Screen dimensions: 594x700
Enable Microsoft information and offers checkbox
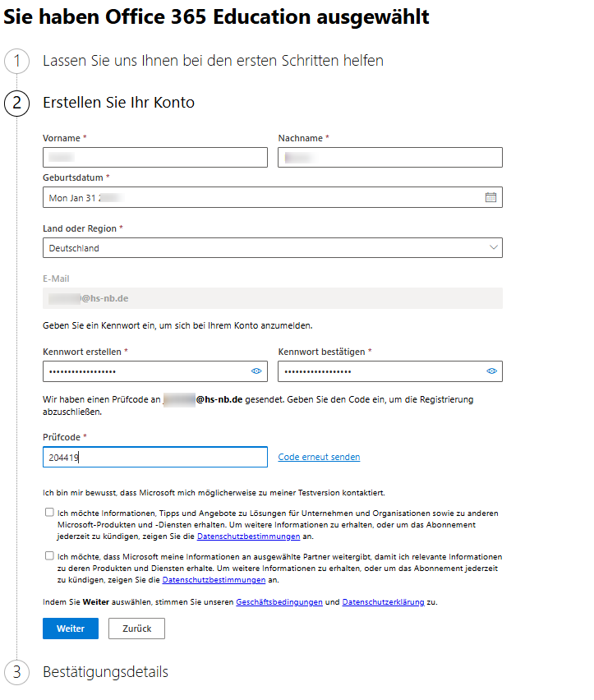click(50, 513)
